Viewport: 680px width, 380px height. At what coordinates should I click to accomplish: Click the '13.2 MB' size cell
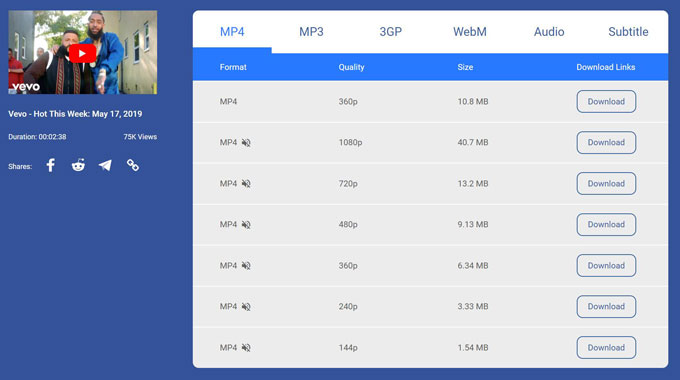pyautogui.click(x=473, y=183)
